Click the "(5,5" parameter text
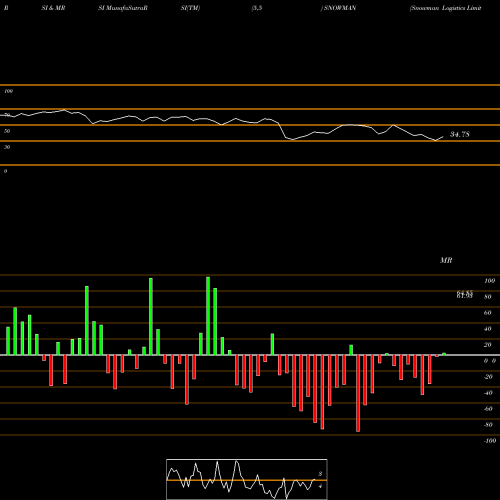500x500 pixels. tap(257, 8)
